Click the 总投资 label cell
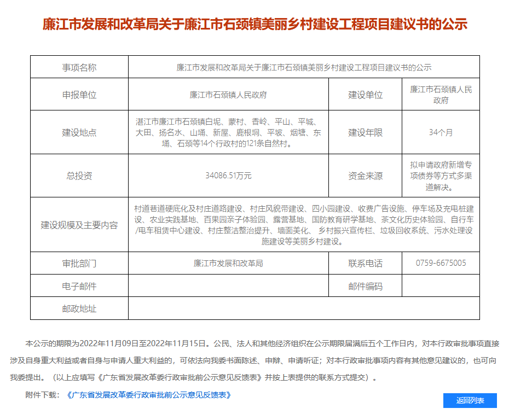Viewport: 509px width, 420px height. pos(79,176)
